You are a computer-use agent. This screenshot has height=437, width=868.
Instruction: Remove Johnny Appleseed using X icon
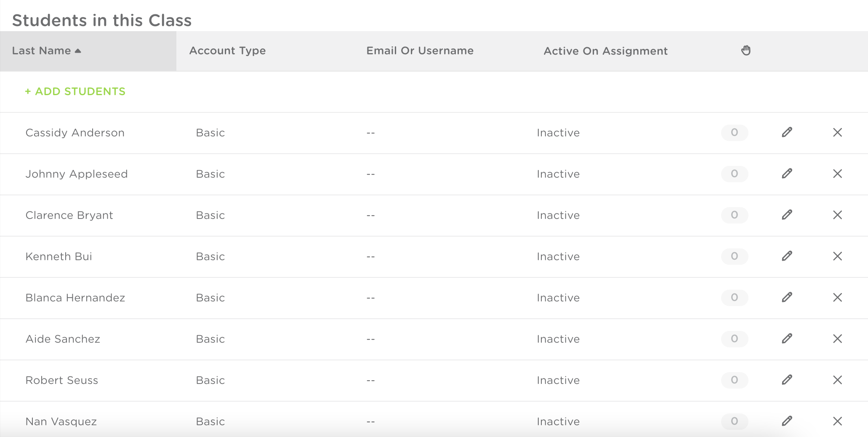pyautogui.click(x=837, y=174)
